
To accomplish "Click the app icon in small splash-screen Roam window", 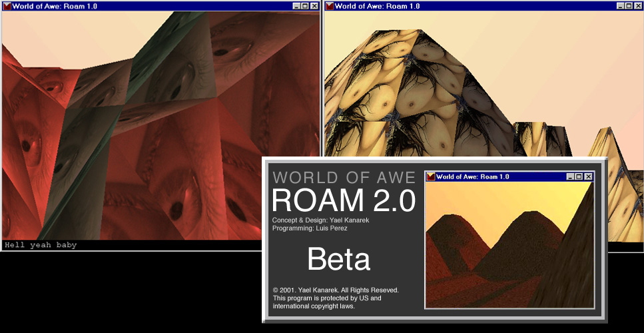I will point(431,176).
